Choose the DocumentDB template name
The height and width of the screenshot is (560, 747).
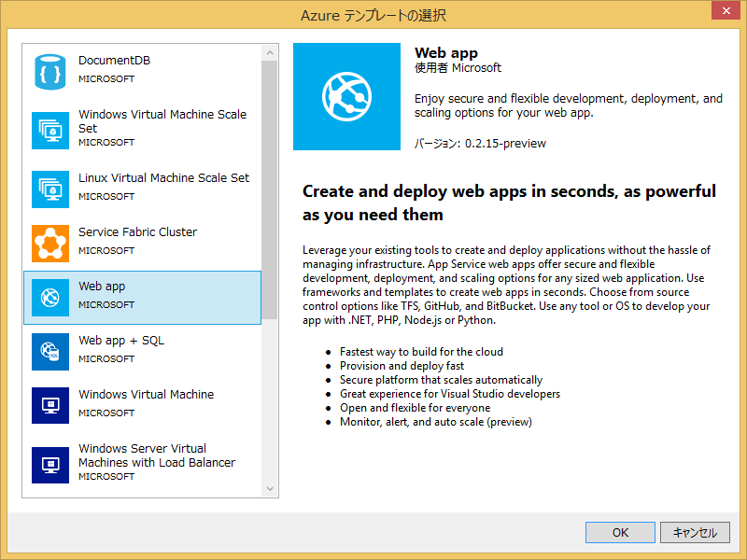pos(114,61)
